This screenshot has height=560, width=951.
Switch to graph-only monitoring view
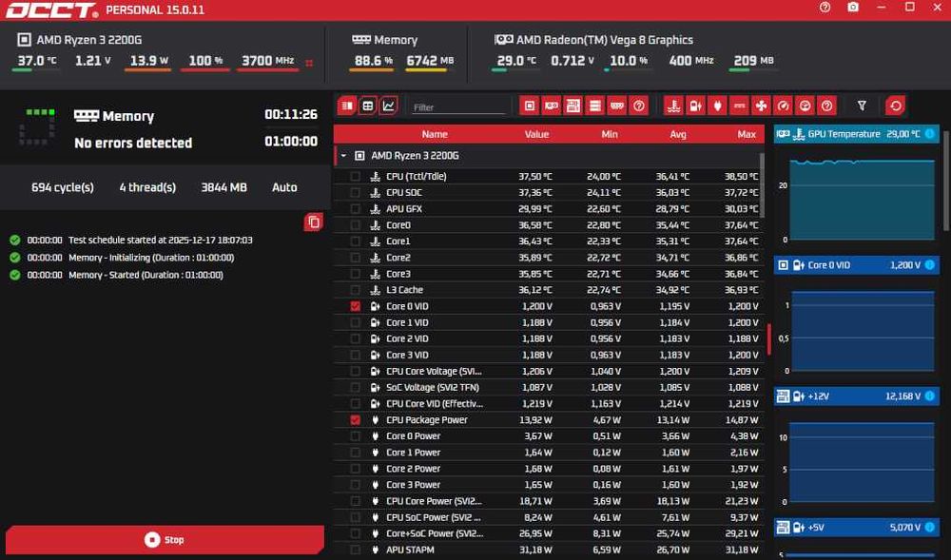click(388, 106)
